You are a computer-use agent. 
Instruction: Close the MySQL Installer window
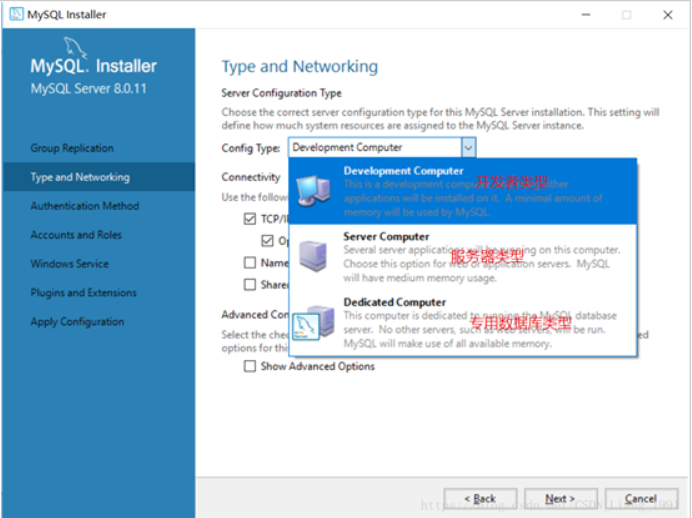668,15
